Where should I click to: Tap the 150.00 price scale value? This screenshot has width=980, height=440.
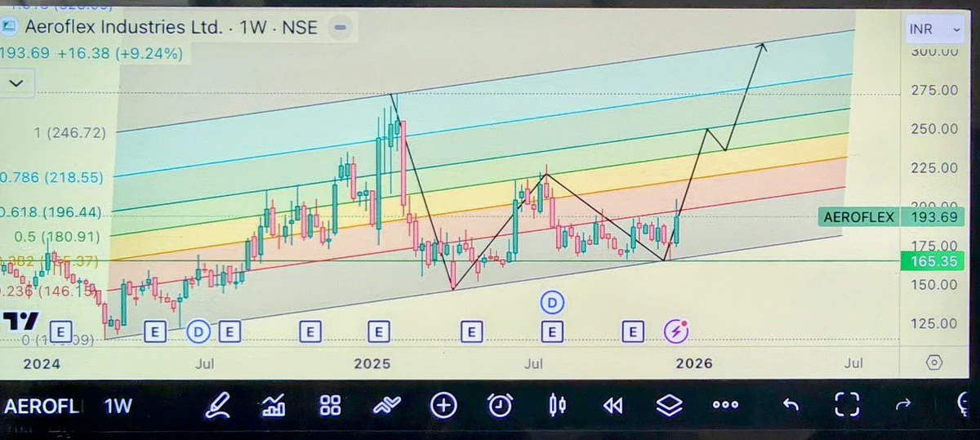pos(935,285)
